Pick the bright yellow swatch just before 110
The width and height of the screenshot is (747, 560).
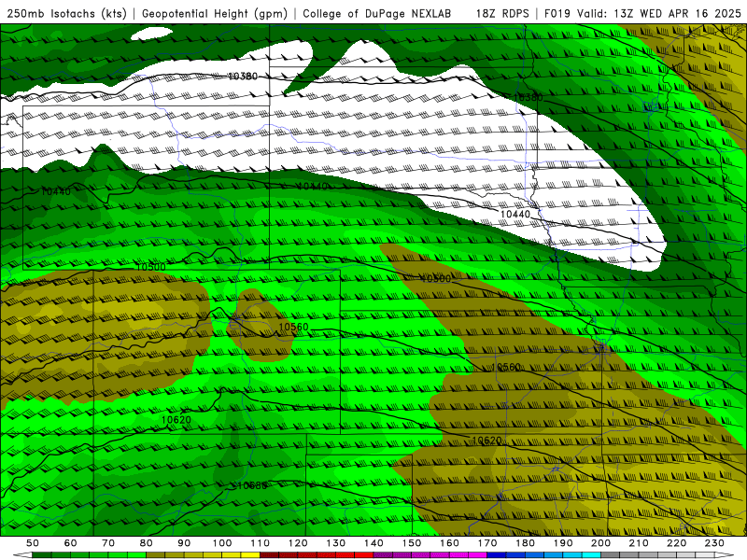point(250,555)
